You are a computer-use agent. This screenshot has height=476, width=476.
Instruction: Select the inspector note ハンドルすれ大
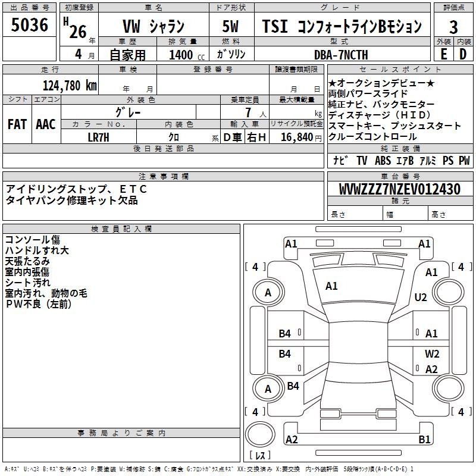tap(37, 250)
